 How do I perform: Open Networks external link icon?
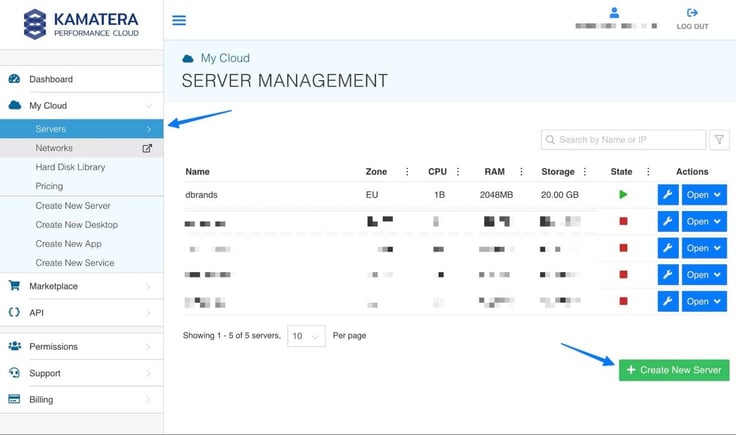coord(147,148)
